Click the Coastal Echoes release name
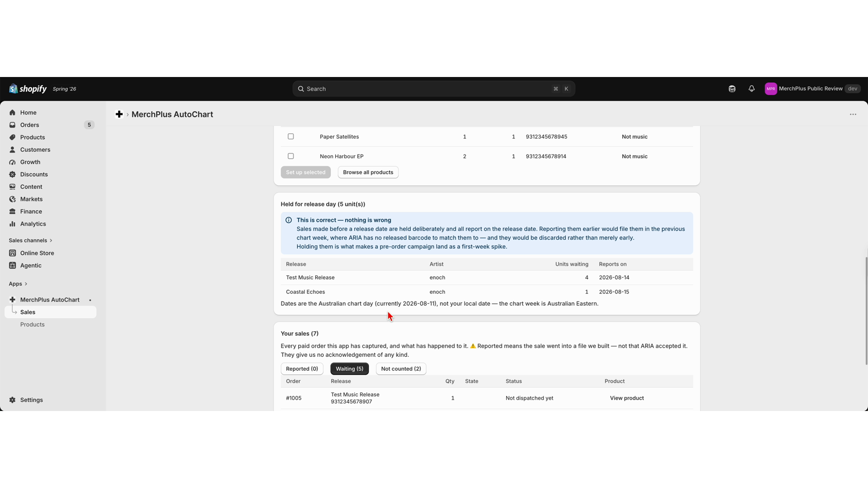Screen dimensions: 868x488 pos(305,292)
